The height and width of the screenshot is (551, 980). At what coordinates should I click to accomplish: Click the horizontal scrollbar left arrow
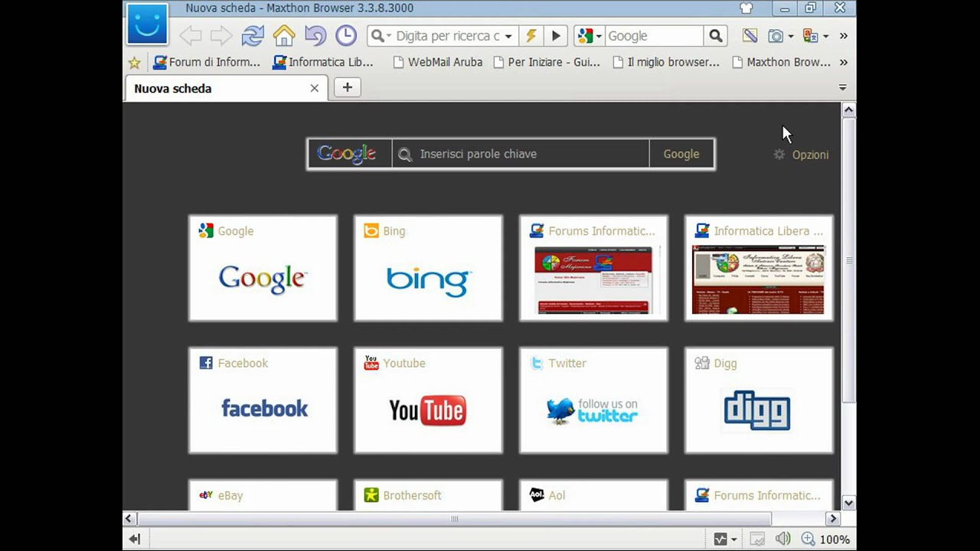point(129,519)
